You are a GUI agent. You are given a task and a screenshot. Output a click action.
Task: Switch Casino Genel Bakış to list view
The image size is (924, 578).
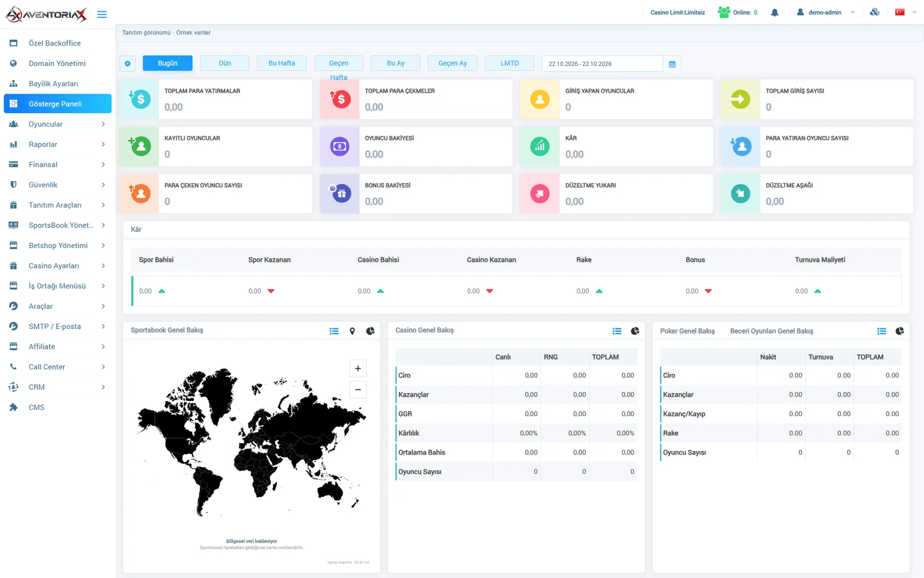coord(617,331)
